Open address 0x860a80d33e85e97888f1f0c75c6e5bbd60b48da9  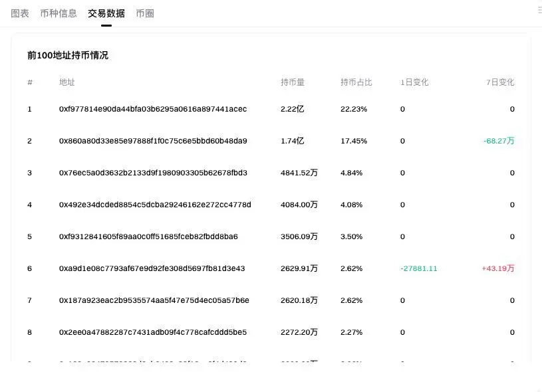point(153,141)
